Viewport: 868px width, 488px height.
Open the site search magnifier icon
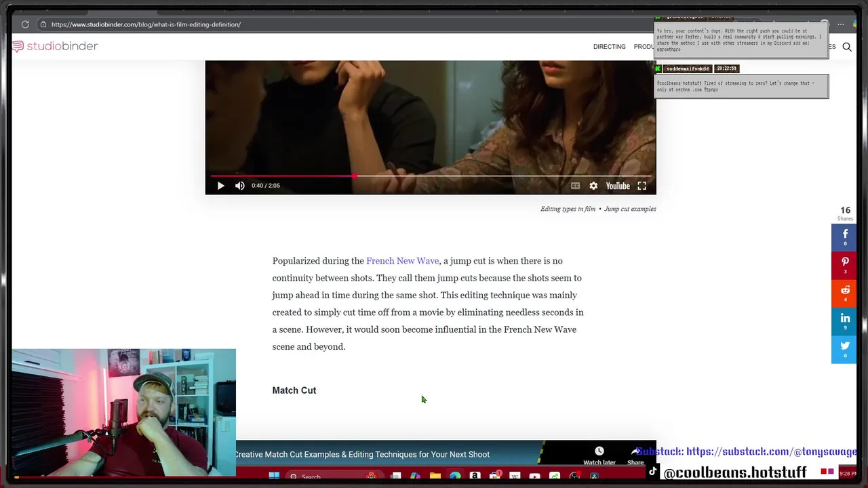click(847, 47)
